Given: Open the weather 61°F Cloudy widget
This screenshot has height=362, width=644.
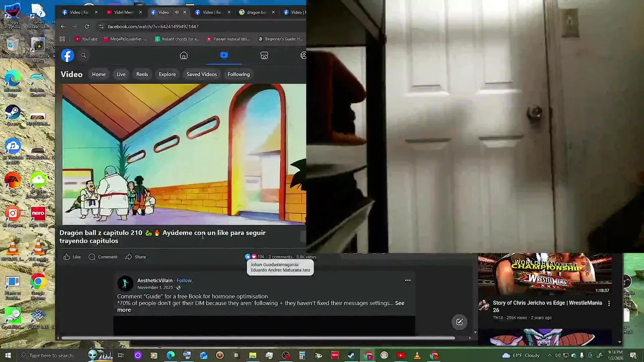Looking at the screenshot, I should (x=520, y=355).
